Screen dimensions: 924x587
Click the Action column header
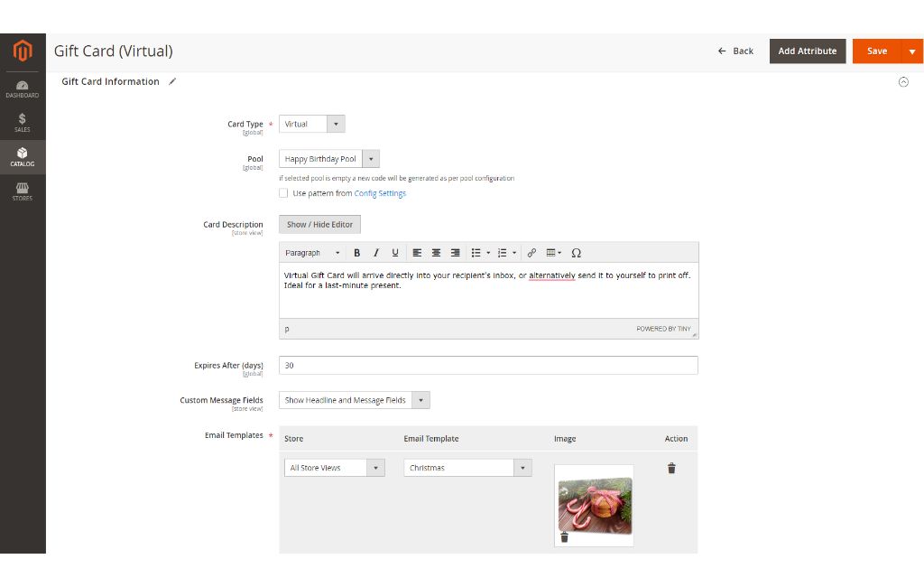click(676, 438)
